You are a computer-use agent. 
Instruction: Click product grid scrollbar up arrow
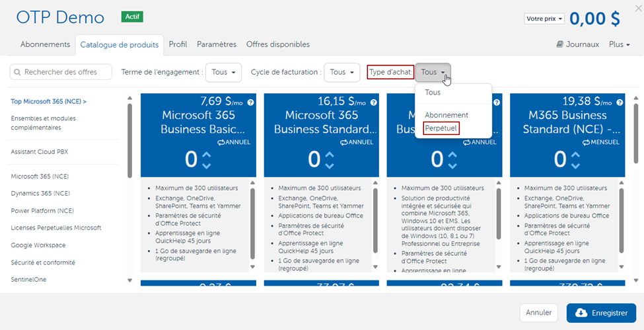tap(636, 98)
